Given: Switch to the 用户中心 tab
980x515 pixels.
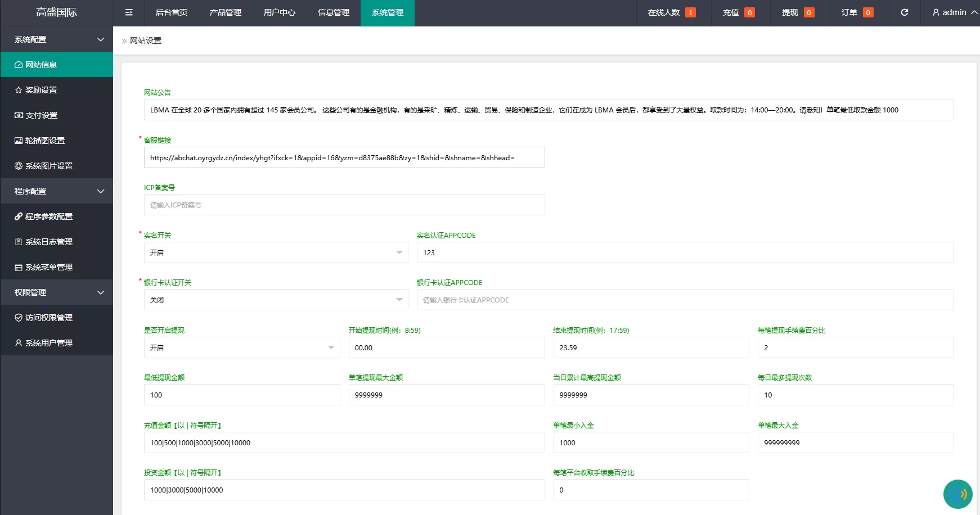Looking at the screenshot, I should (280, 12).
